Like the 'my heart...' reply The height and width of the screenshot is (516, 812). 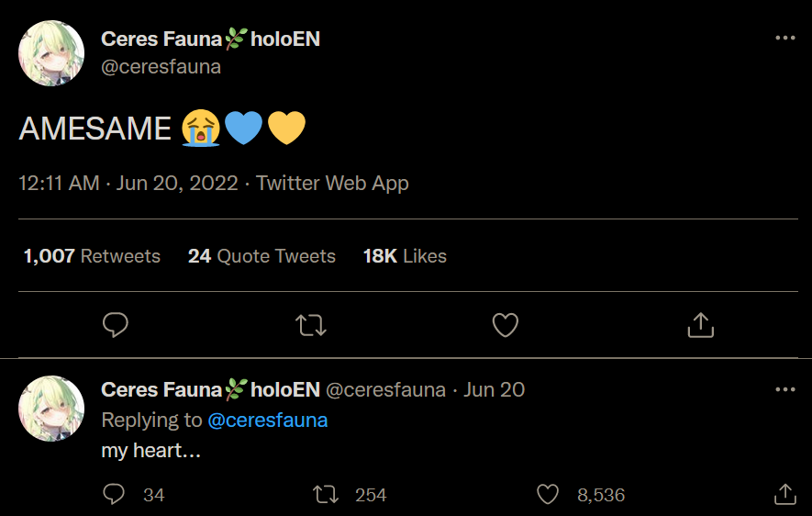[548, 495]
